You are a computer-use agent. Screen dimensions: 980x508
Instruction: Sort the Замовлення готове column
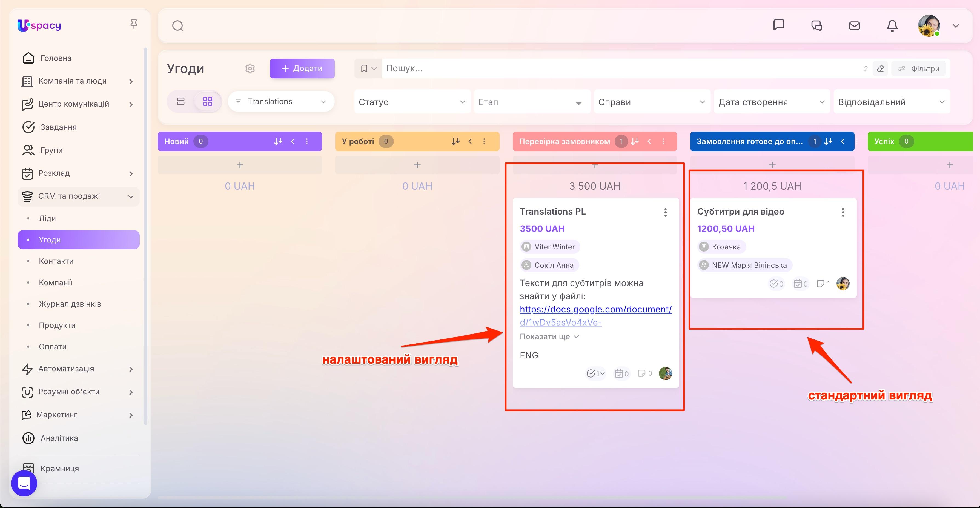tap(828, 141)
